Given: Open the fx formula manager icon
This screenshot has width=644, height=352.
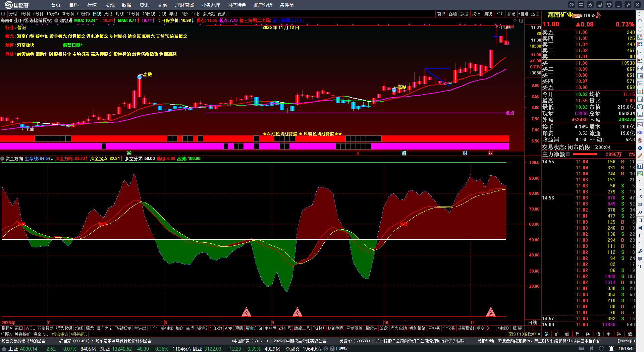Looking at the screenshot, I should coord(590,5).
